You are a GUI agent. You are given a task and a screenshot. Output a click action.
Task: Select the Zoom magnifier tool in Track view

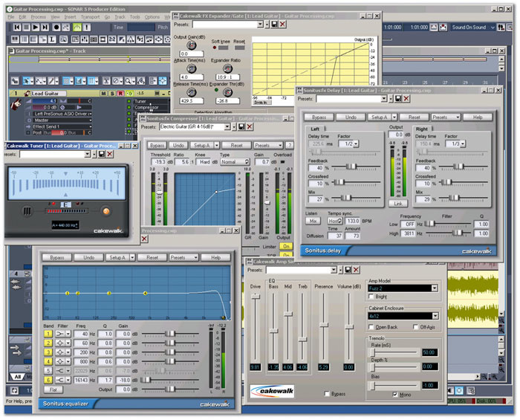coord(128,80)
